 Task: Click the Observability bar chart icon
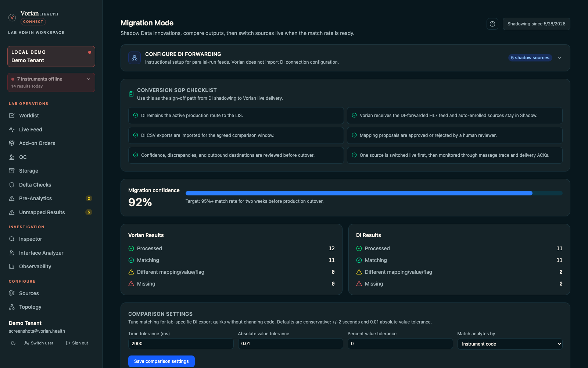click(x=12, y=266)
